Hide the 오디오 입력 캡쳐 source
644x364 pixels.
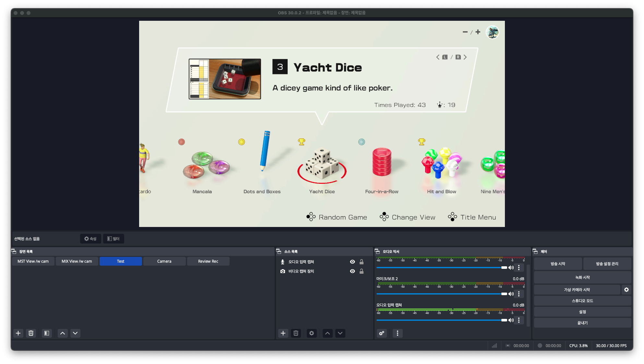tap(352, 262)
